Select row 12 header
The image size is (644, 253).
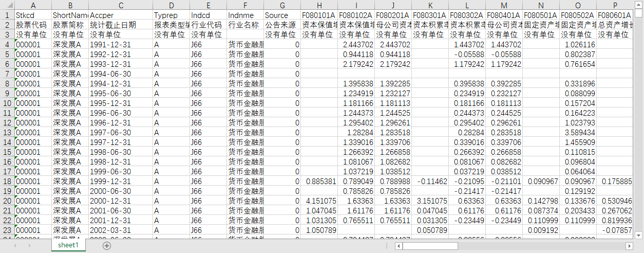pos(7,123)
